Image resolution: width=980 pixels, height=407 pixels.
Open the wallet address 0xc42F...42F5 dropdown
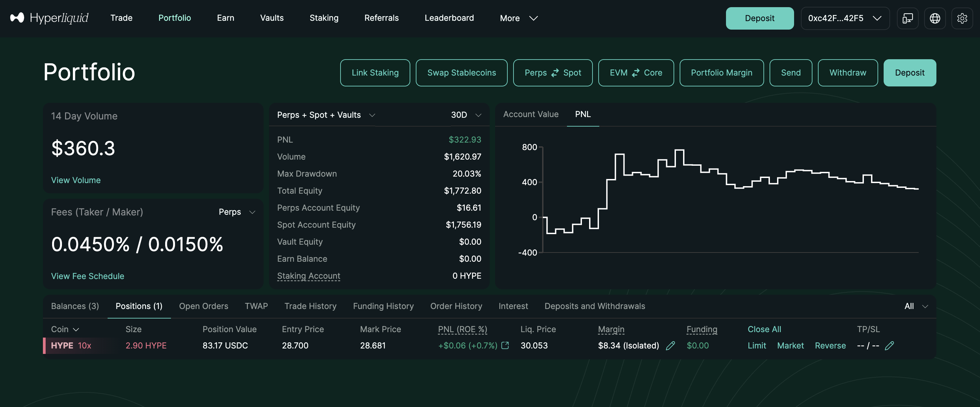click(844, 18)
